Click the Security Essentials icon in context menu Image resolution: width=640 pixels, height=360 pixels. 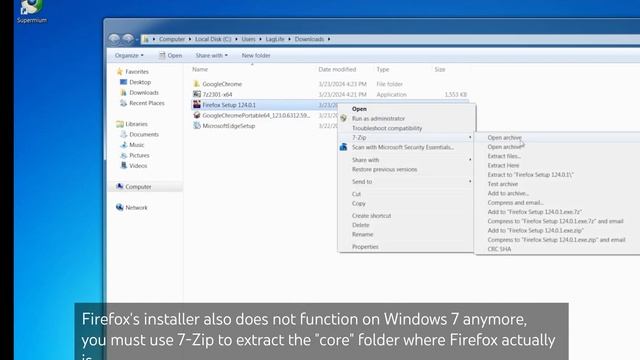click(x=344, y=147)
